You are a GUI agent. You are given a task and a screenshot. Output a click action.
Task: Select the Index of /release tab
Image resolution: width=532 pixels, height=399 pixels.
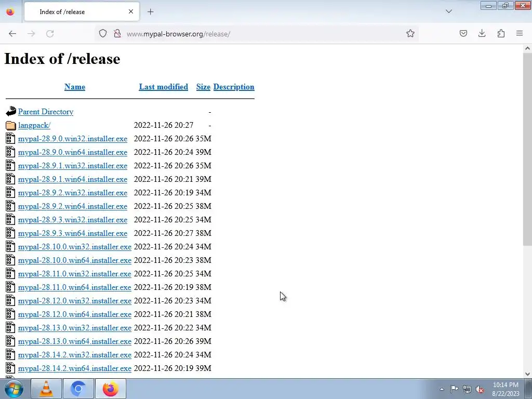(82, 11)
